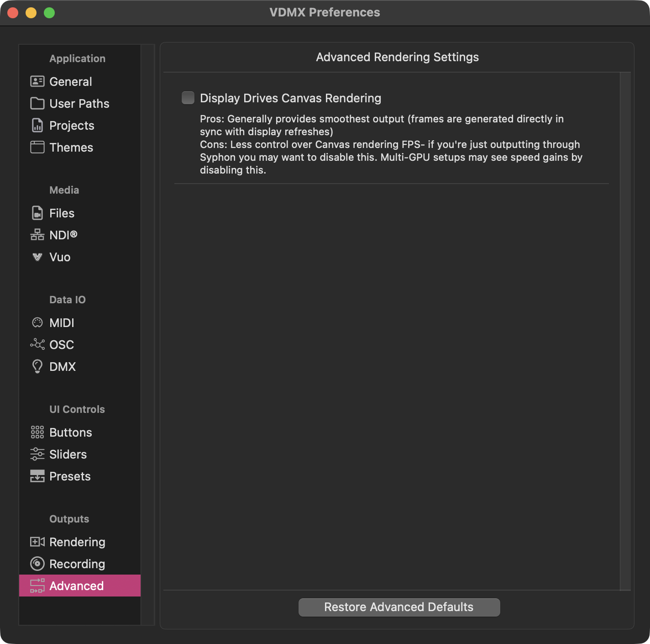Click the Buttons grid icon
This screenshot has width=650, height=644.
click(x=37, y=432)
